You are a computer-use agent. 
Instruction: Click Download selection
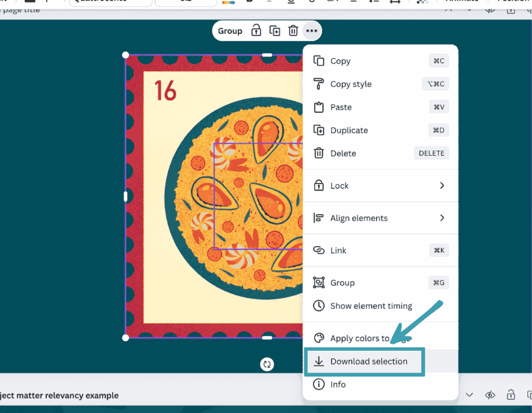click(x=368, y=362)
